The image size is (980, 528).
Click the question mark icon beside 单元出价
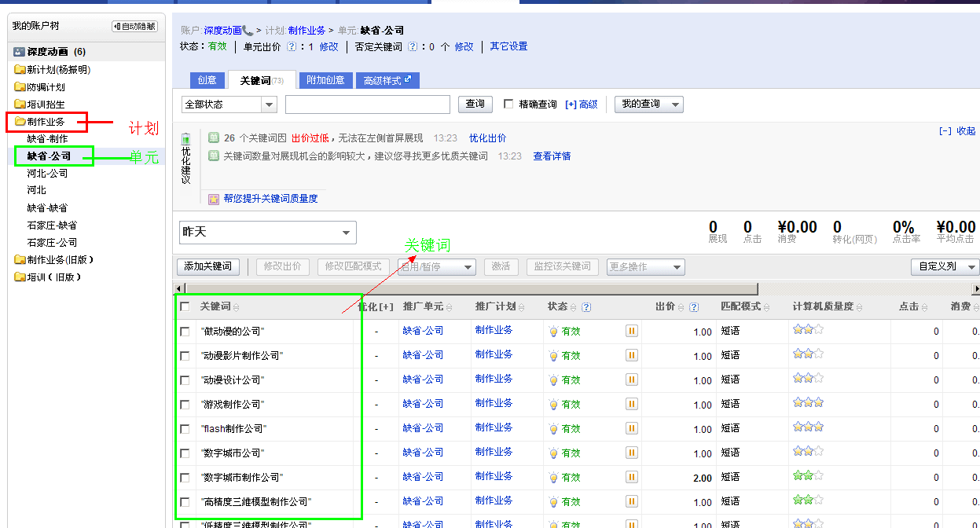[290, 46]
